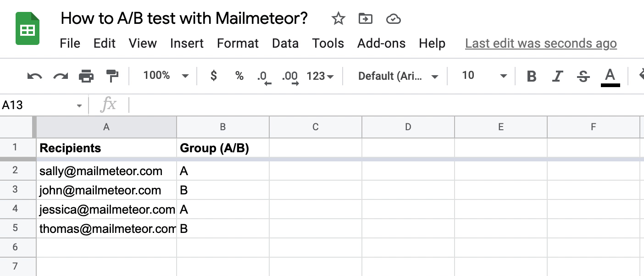The height and width of the screenshot is (276, 644).
Task: Open the Insert menu
Action: (187, 44)
